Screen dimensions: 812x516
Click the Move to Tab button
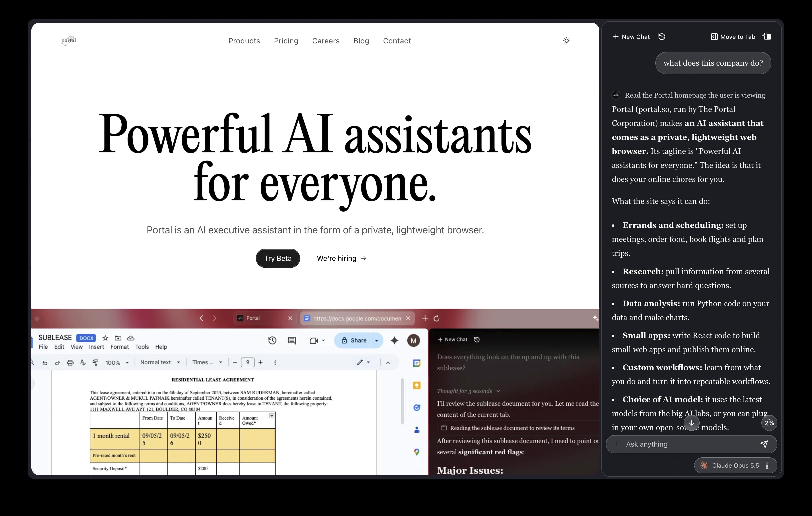(x=733, y=37)
